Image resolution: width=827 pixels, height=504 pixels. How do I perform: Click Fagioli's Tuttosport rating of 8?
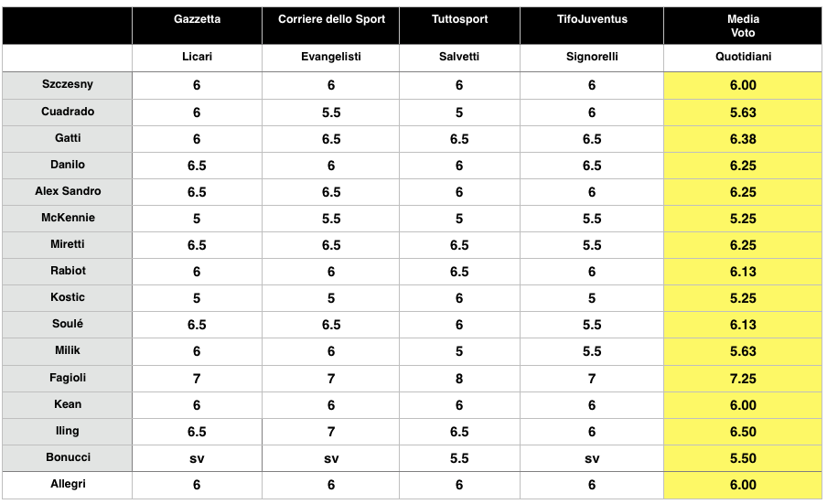point(459,378)
